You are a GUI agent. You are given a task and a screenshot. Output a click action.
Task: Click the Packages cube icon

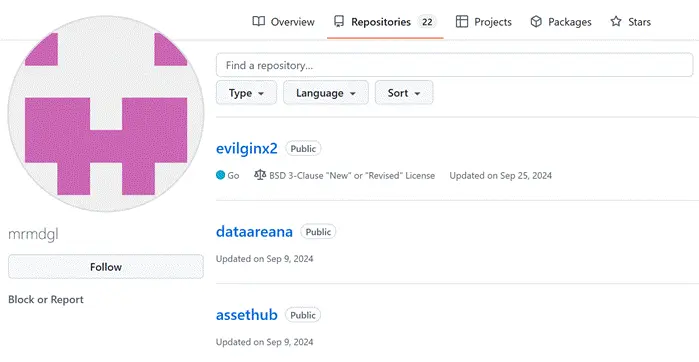536,21
